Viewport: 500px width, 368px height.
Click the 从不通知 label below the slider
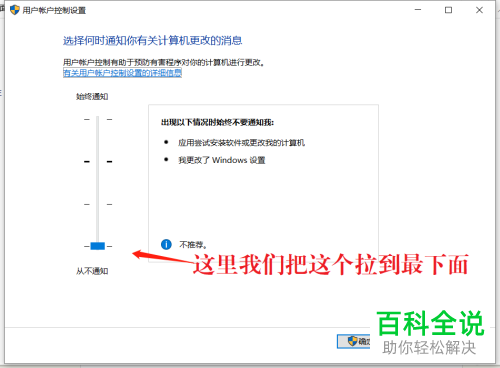(x=92, y=271)
